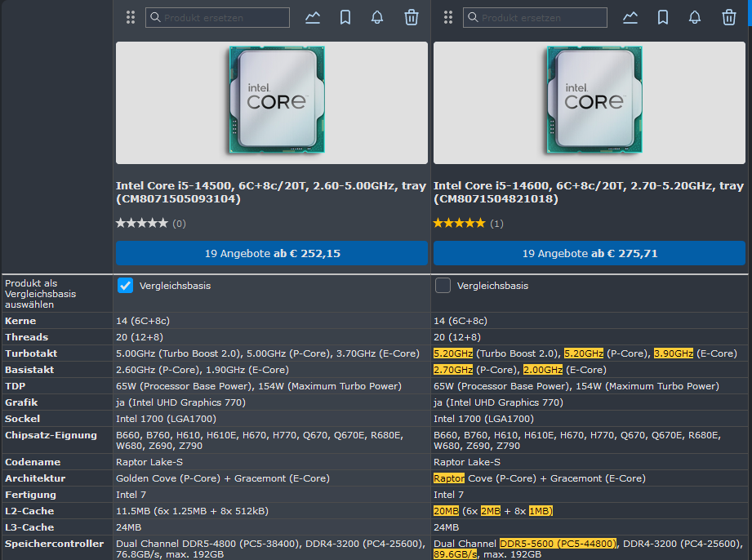Viewport: 752px width, 560px height.
Task: Open price history chart for i5-14500
Action: click(313, 18)
